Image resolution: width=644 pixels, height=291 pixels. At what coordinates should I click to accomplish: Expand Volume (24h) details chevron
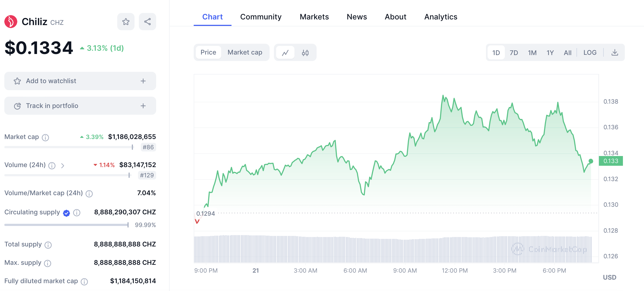coord(63,165)
